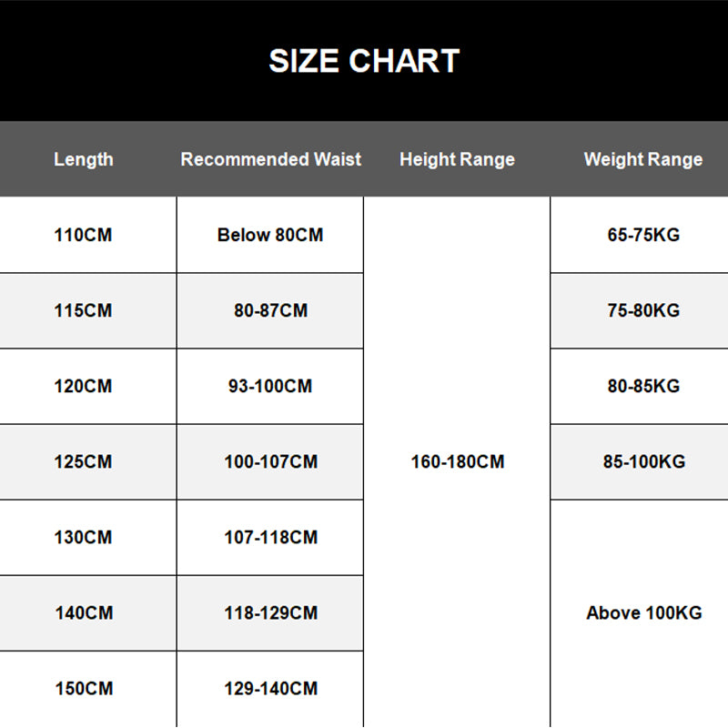728x728 pixels.
Task: Click the Recommended Waist column header
Action: pos(270,159)
